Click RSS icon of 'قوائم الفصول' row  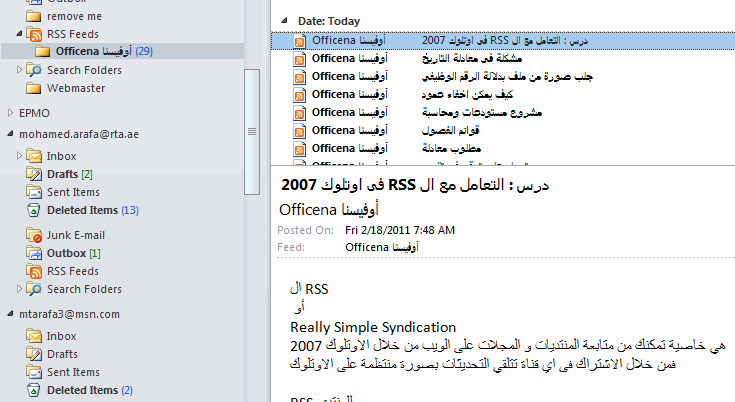coord(300,131)
